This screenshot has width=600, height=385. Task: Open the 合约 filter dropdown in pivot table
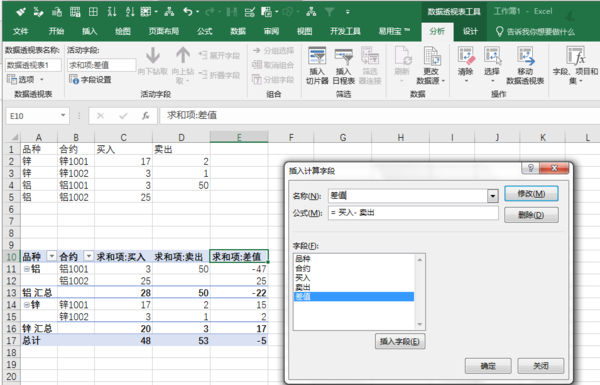pos(88,256)
